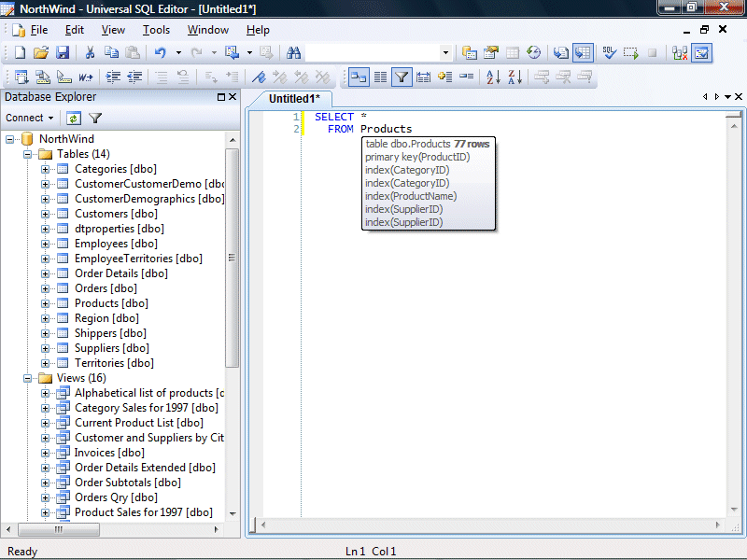Open the folder icon to load a file
The height and width of the screenshot is (560, 747).
(41, 53)
